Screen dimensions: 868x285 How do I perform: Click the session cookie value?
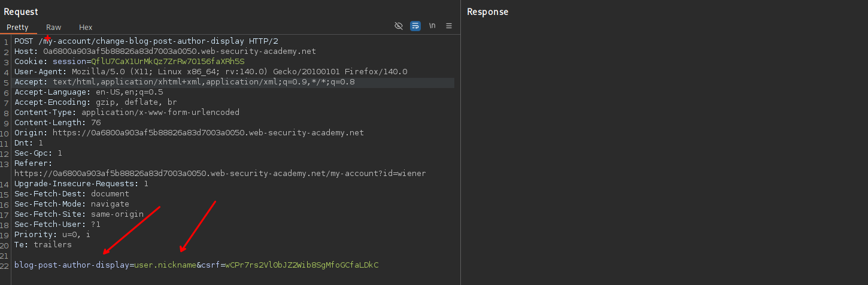[168, 62]
